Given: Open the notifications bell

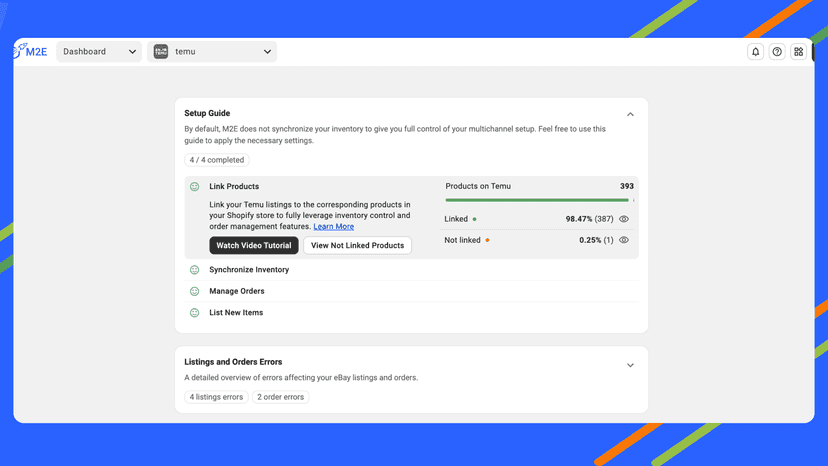Looking at the screenshot, I should pyautogui.click(x=755, y=52).
